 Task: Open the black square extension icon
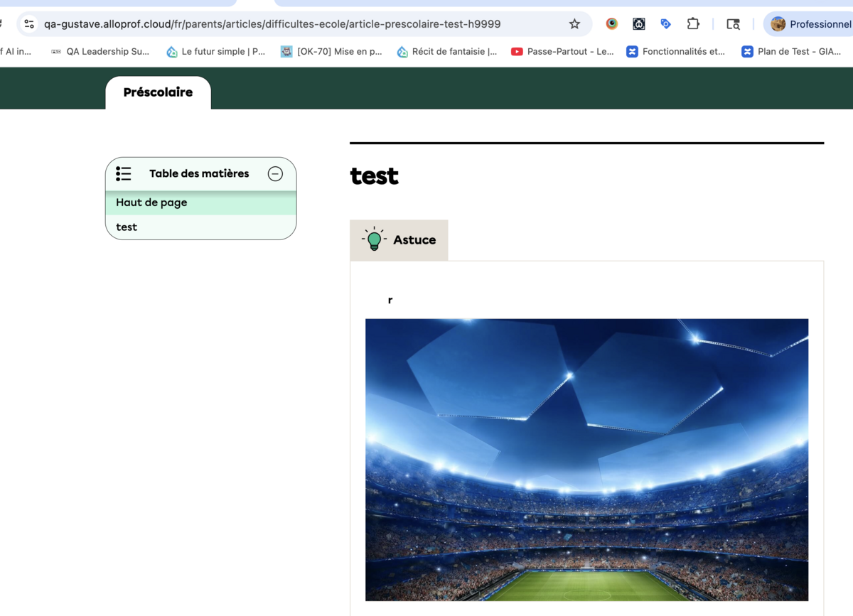[639, 24]
